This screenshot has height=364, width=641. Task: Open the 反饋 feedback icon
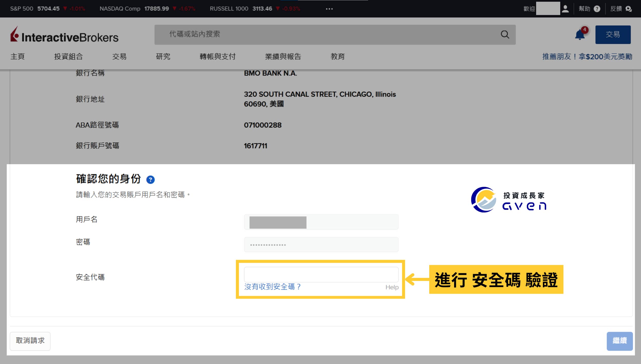tap(628, 9)
